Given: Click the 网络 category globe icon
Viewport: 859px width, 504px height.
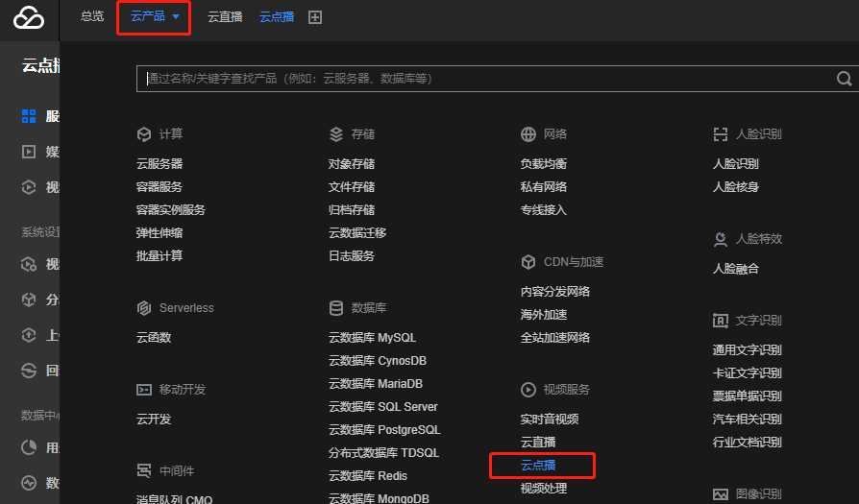Looking at the screenshot, I should pyautogui.click(x=528, y=134).
